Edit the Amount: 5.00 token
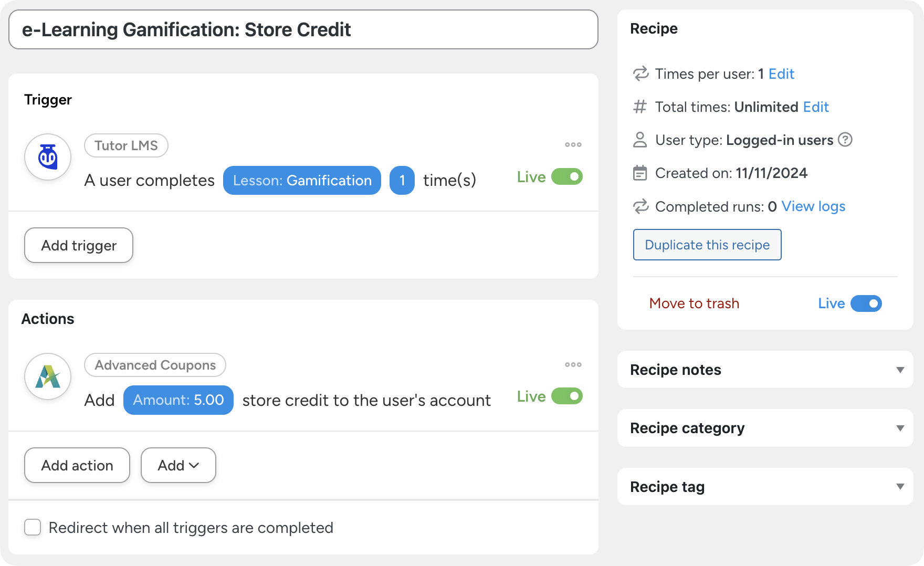 178,400
